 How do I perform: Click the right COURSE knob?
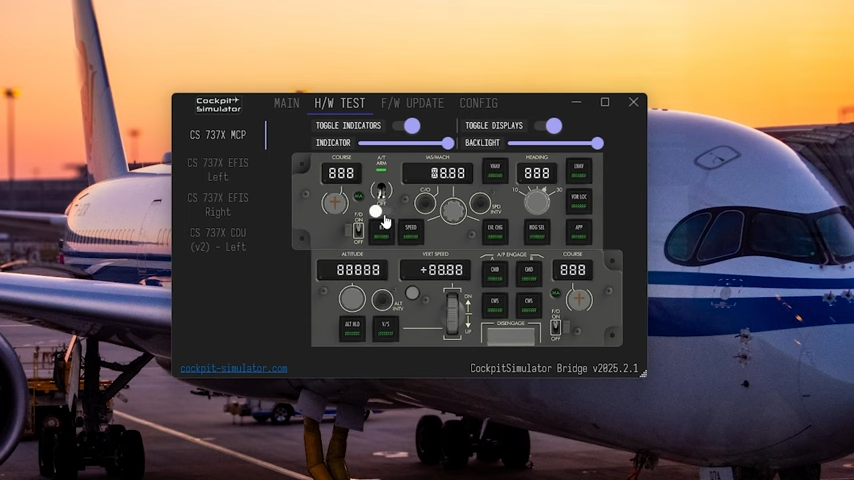tap(578, 299)
